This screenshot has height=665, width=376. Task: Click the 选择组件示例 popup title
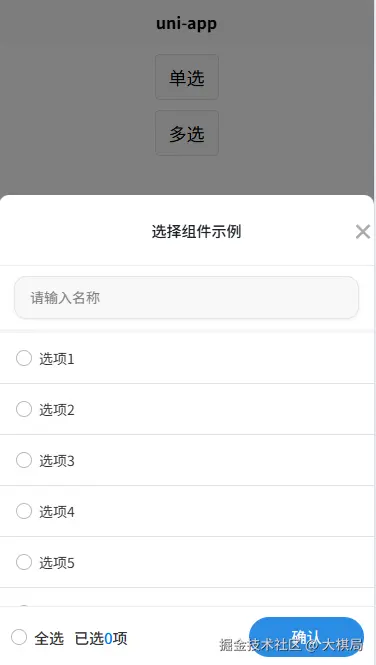click(197, 232)
